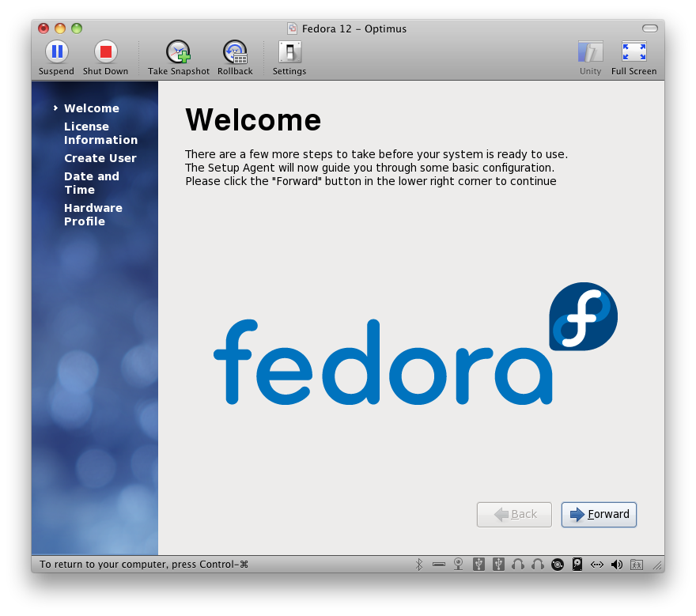Click the Bluetooth status bar icon
Screen dimensions: 696x616
(418, 564)
